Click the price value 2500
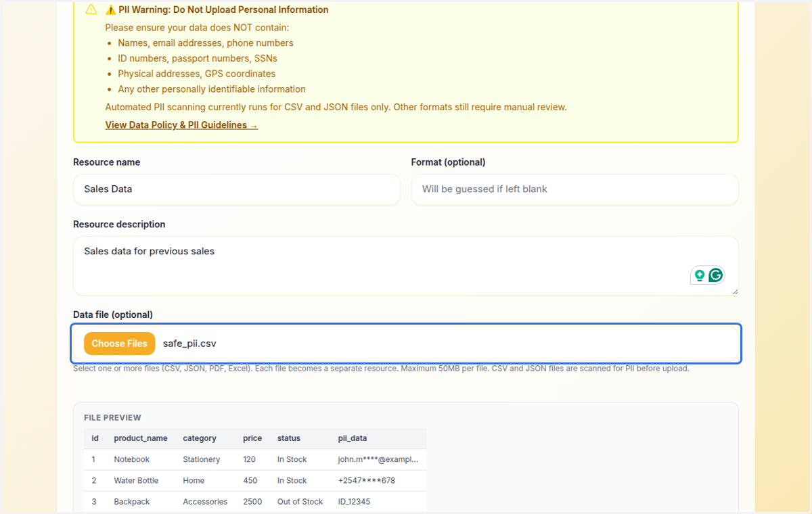 click(252, 502)
